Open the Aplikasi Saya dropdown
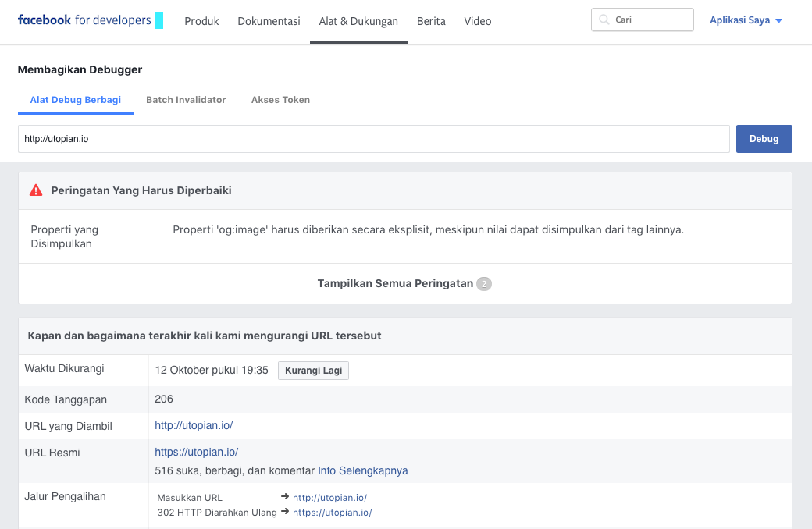This screenshot has width=812, height=529. coord(746,21)
